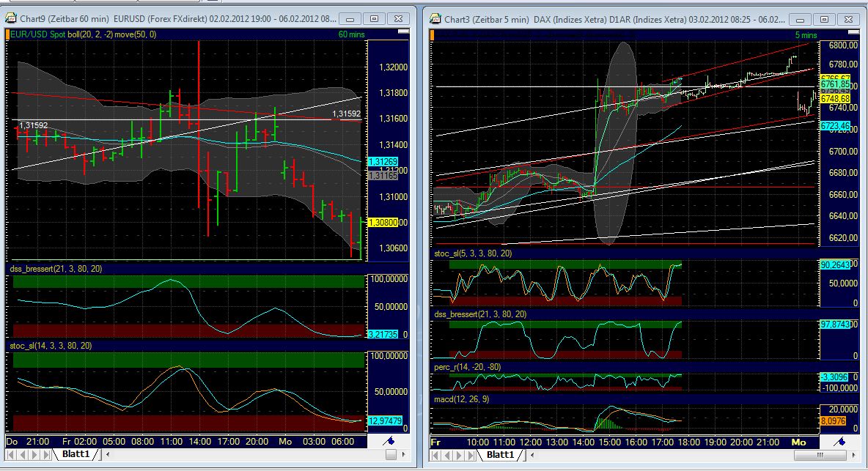Click the right arrow of the DAX chart scrollbar
Screen dimensions: 868x471
pyautogui.click(x=853, y=455)
